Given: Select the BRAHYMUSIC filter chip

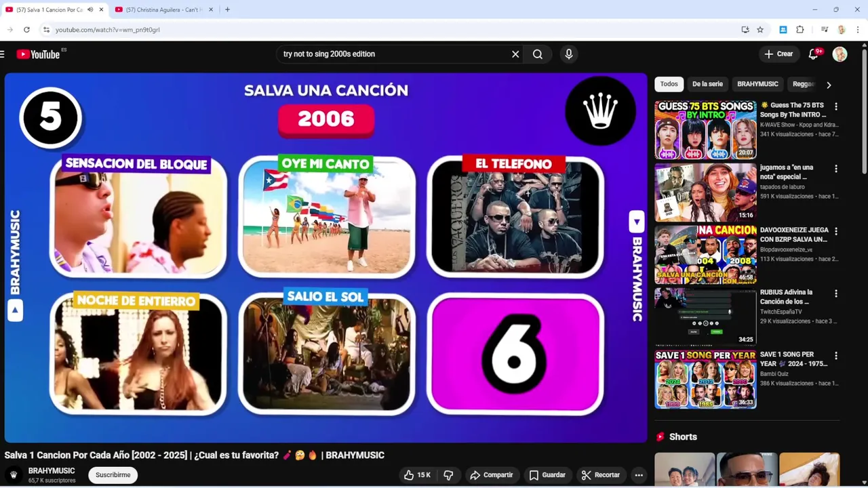Looking at the screenshot, I should (757, 84).
